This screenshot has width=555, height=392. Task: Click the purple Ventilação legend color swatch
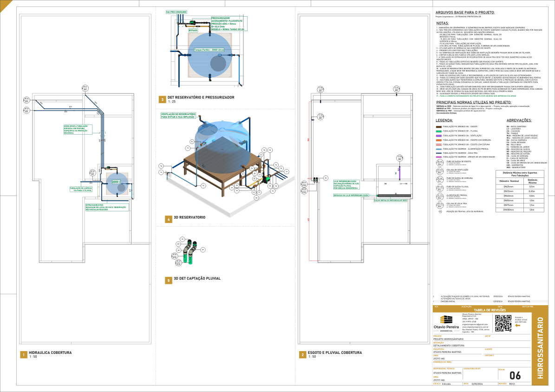[439, 135]
